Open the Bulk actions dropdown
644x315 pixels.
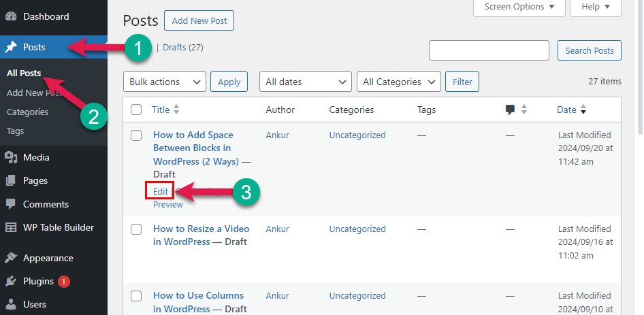164,82
